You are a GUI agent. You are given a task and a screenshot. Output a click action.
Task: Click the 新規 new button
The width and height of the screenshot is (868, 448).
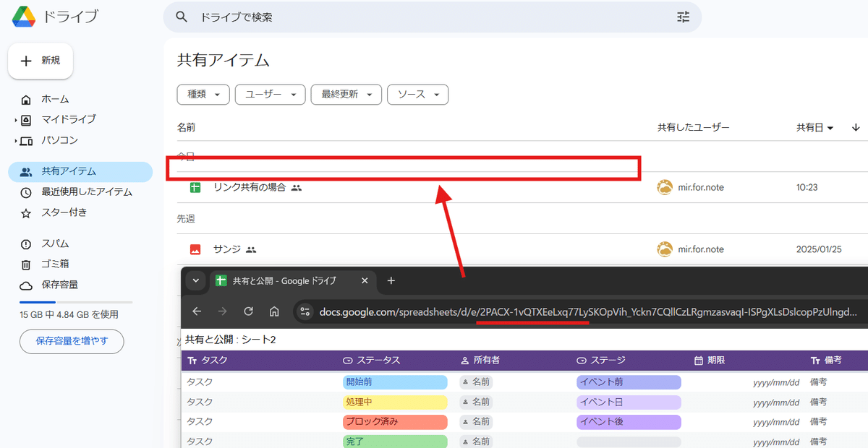pyautogui.click(x=41, y=61)
